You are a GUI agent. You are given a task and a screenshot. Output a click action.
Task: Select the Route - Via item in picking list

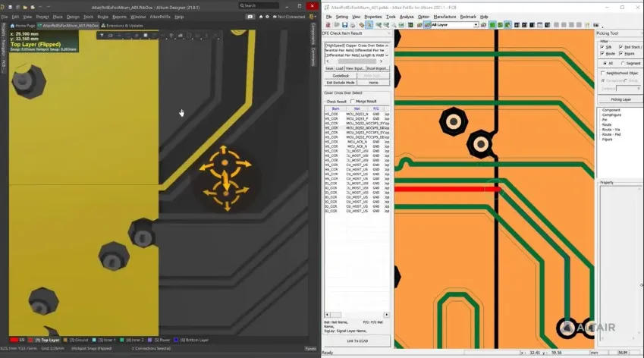pos(611,130)
